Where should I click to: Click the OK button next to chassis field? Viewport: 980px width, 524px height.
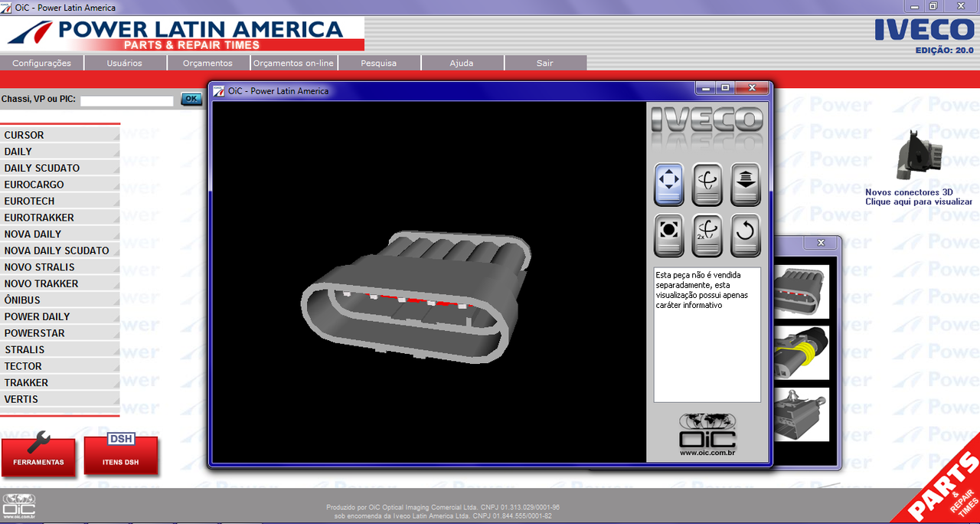coord(191,99)
